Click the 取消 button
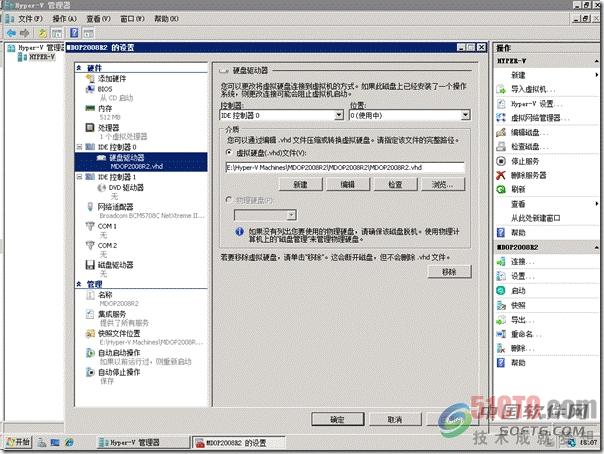Screen dimensions: 604x454 395,419
